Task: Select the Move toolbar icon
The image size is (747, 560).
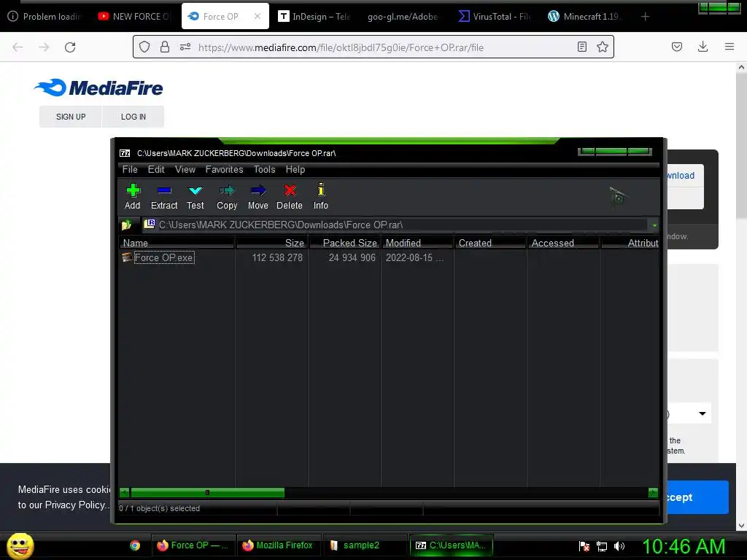Action: tap(258, 196)
